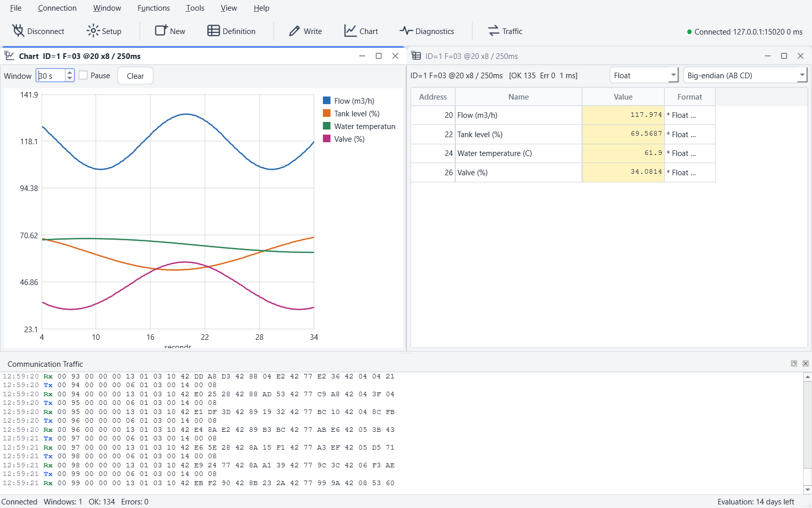Select the Tank level value 69.5687 cell
This screenshot has height=508, width=812.
click(x=623, y=134)
